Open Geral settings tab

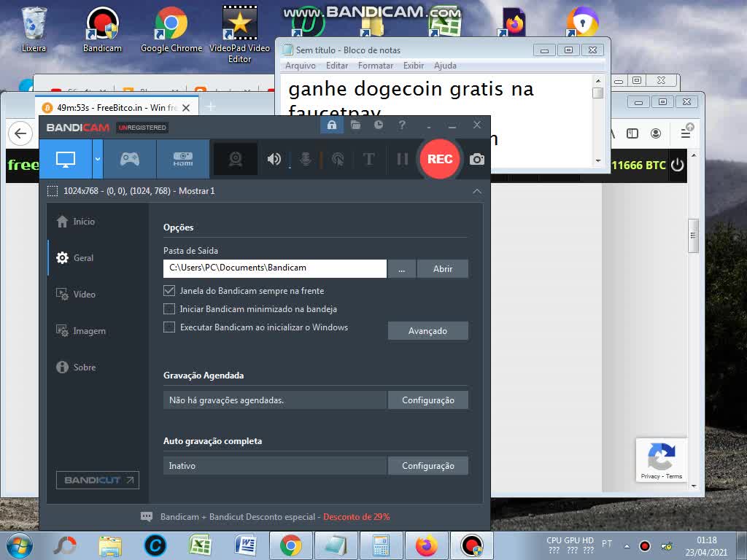click(x=76, y=258)
